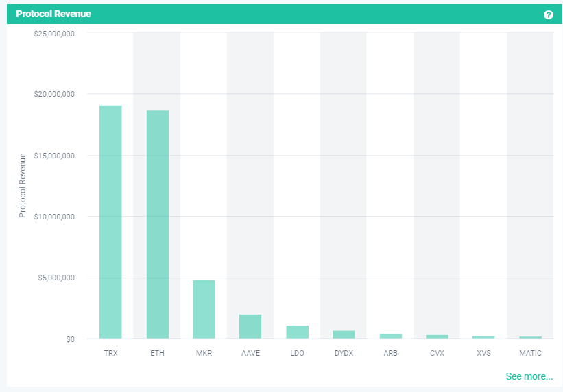Click the $10,000,000 axis value
Viewport: 563px width, 392px height.
point(54,217)
